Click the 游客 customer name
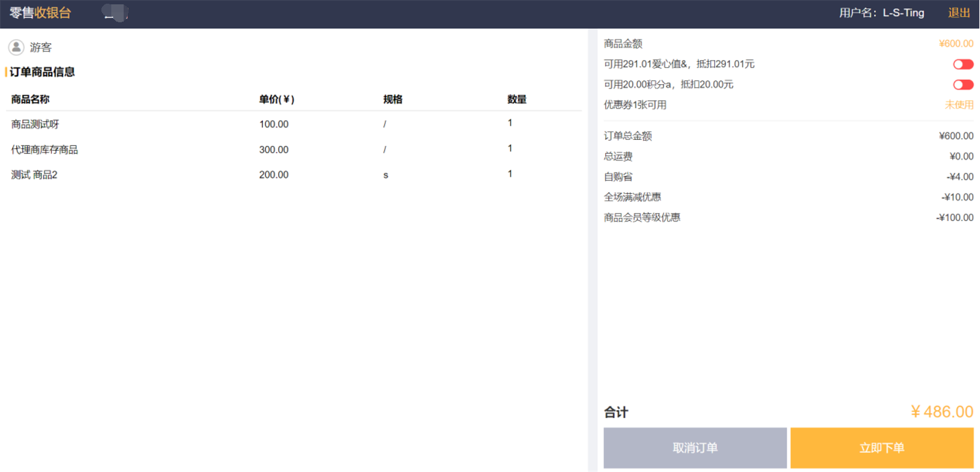This screenshot has width=980, height=472. point(41,48)
